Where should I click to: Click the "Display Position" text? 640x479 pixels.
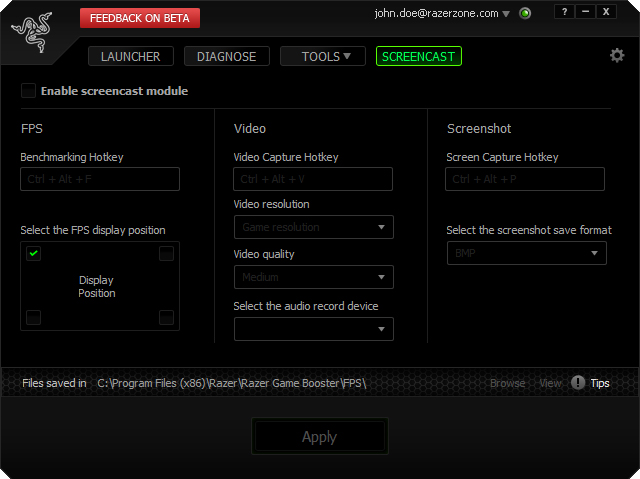pyautogui.click(x=97, y=286)
